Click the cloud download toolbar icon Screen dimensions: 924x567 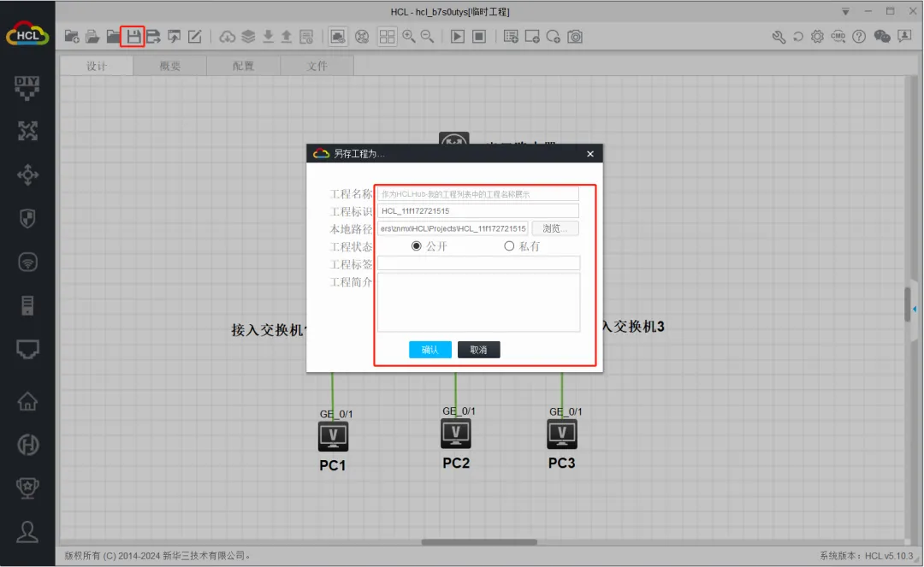pos(227,37)
